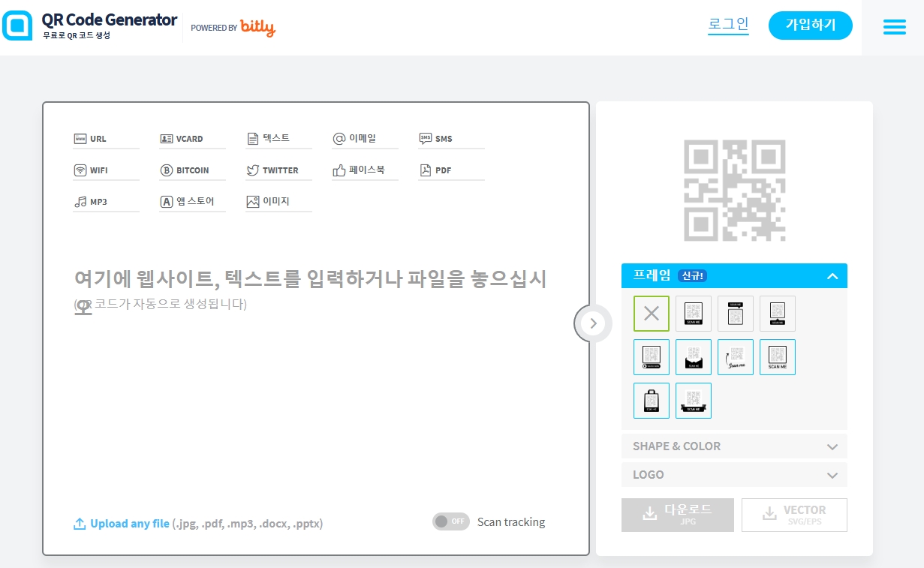
Task: Select the 페이스북 Facebook QR type
Action: click(365, 170)
